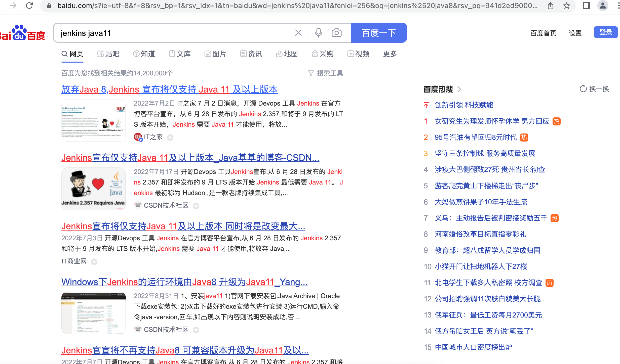
Task: Open hot search 俄军征兵：最低工资每月2700美元
Action: (488, 315)
